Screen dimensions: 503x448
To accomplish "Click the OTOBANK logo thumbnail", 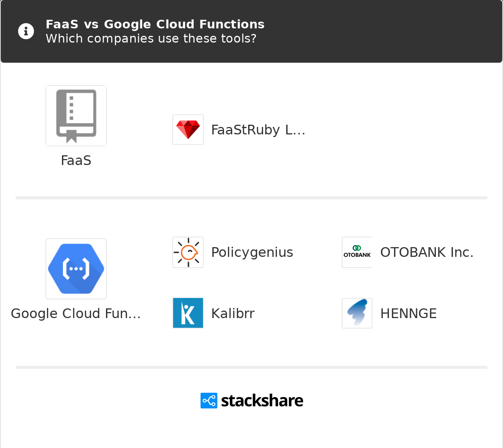I will point(357,252).
